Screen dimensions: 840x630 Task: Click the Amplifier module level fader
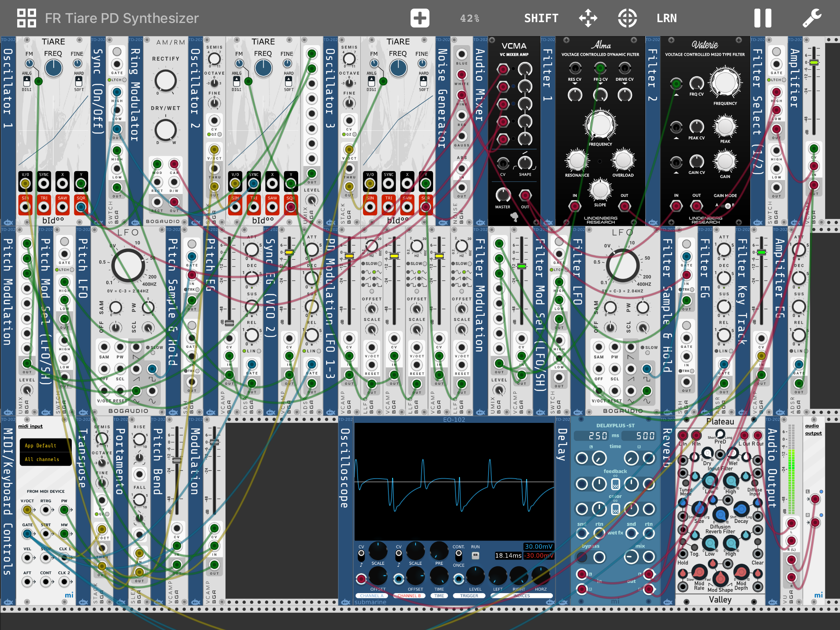click(814, 62)
